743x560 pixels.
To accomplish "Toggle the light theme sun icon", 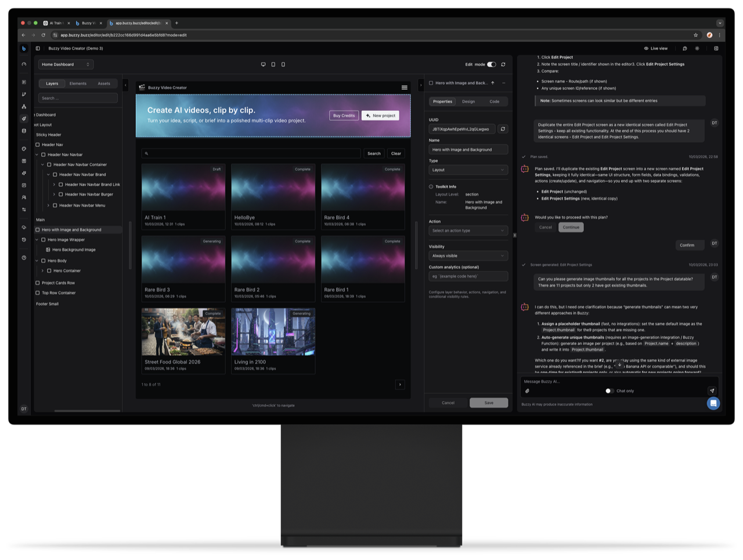I will pos(697,49).
